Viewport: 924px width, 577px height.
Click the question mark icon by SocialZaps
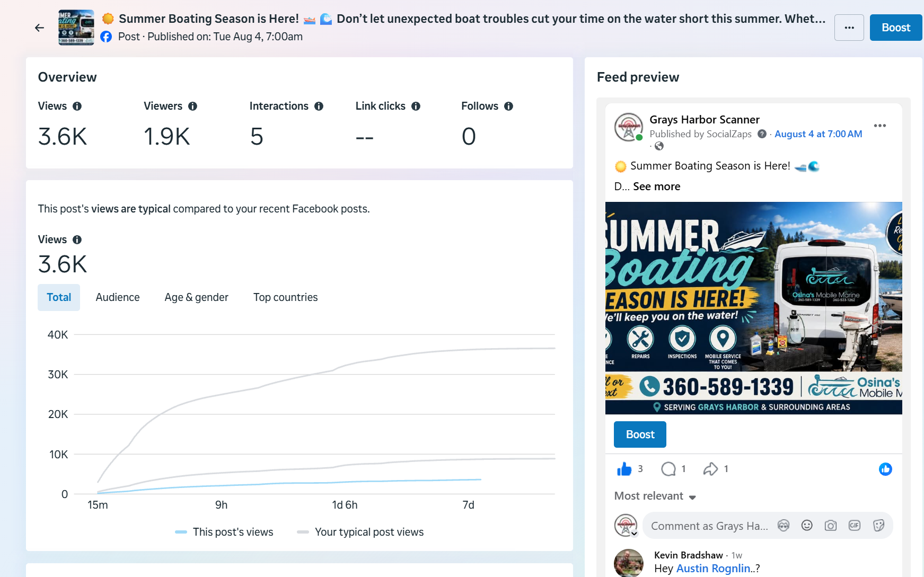(762, 134)
